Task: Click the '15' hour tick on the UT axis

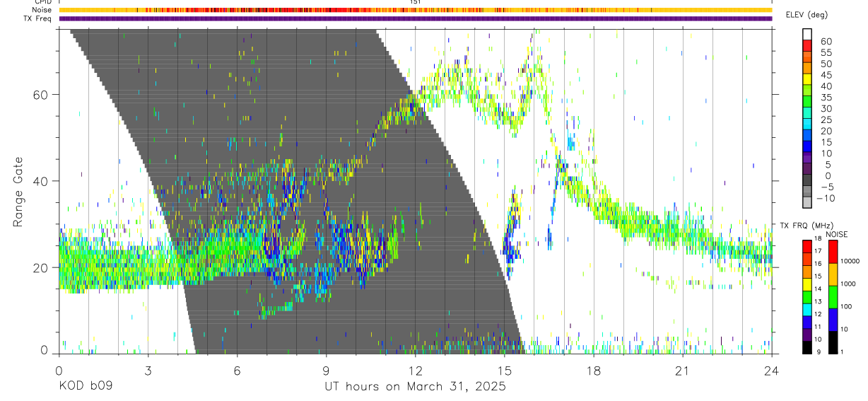Action: tap(504, 370)
